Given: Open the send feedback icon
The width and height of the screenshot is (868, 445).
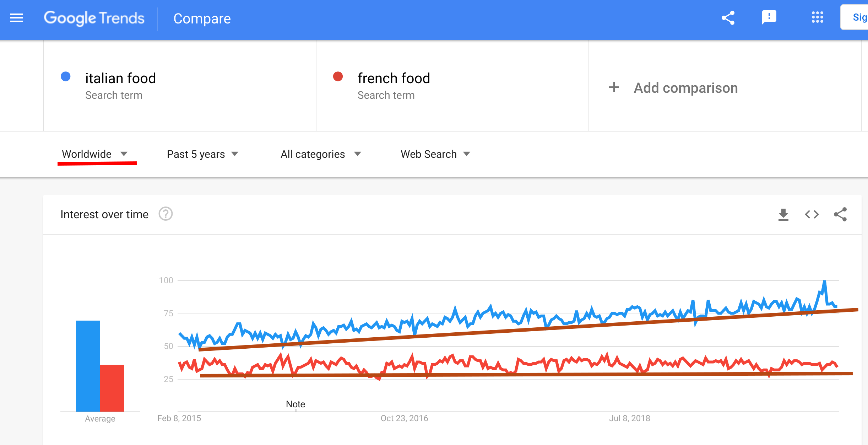Looking at the screenshot, I should pyautogui.click(x=769, y=17).
